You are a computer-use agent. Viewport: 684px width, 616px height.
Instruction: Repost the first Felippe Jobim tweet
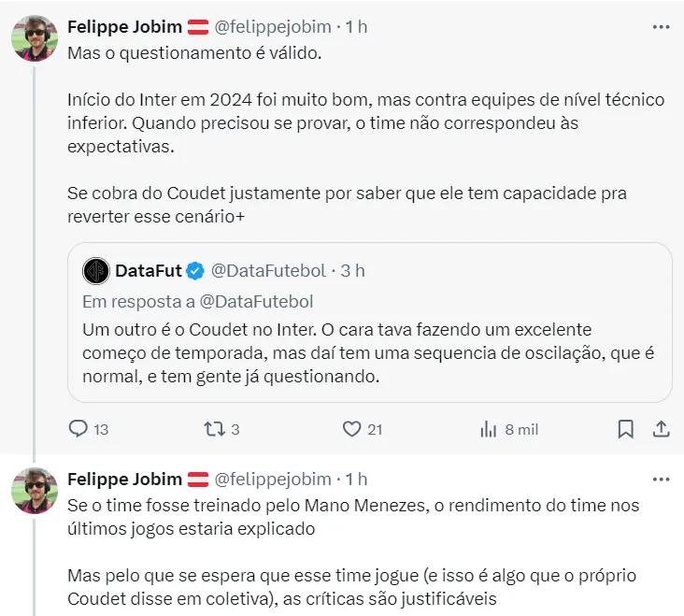(x=212, y=429)
